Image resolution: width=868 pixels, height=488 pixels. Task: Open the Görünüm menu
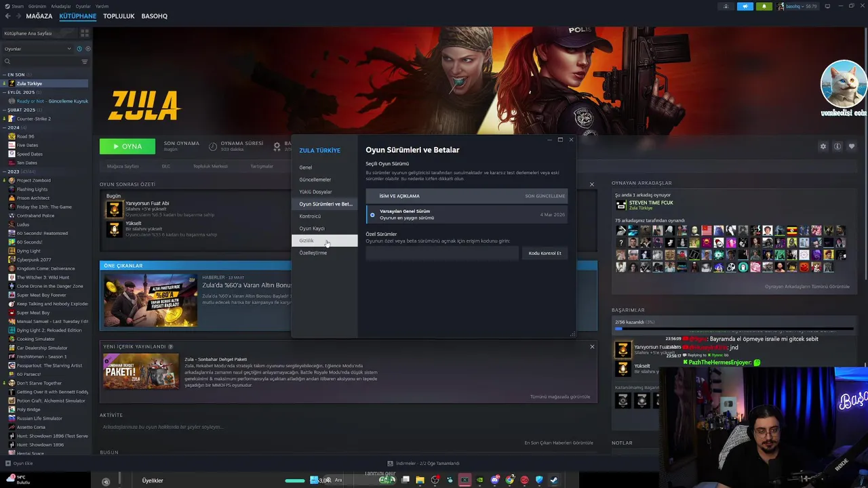click(x=37, y=6)
